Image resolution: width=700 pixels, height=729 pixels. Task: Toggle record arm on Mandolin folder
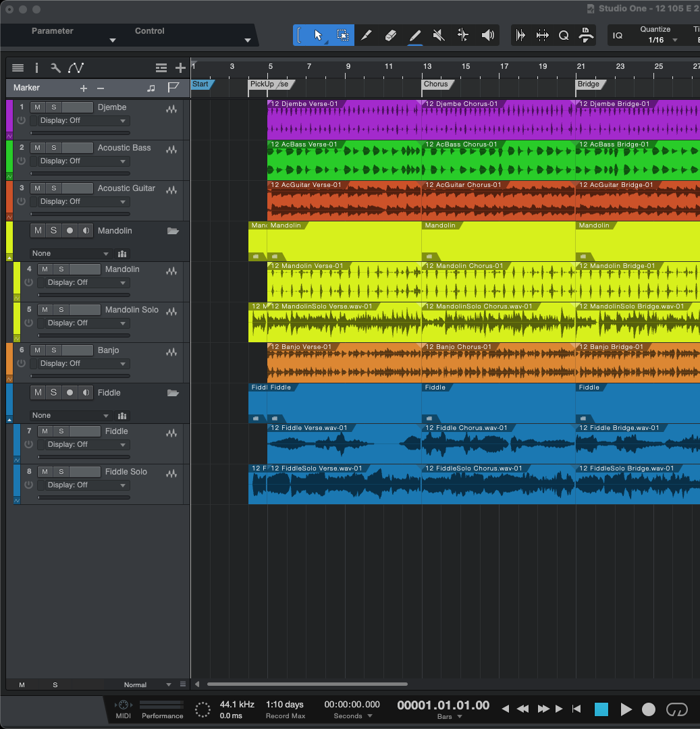(70, 231)
